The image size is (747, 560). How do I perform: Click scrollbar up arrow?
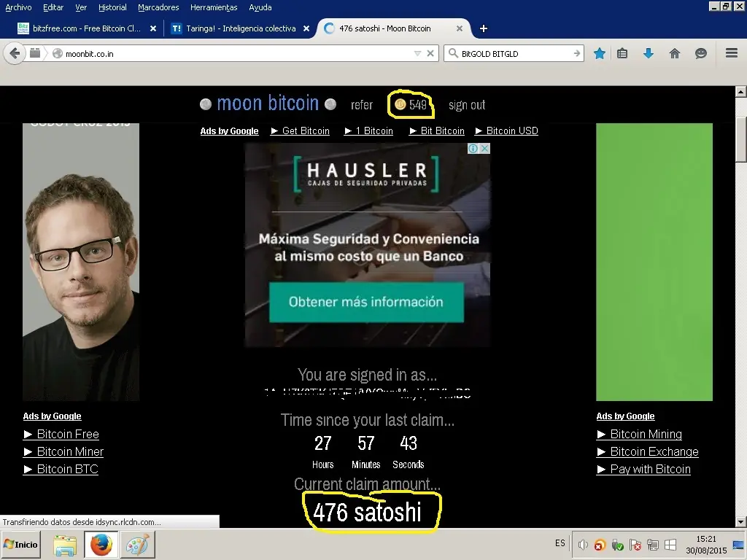(741, 91)
